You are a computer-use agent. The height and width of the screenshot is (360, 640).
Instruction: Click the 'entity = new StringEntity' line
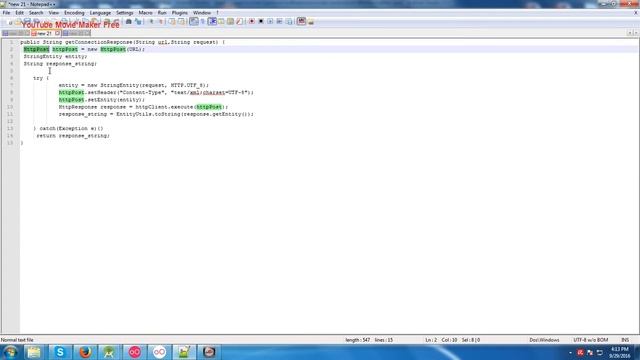[133, 85]
